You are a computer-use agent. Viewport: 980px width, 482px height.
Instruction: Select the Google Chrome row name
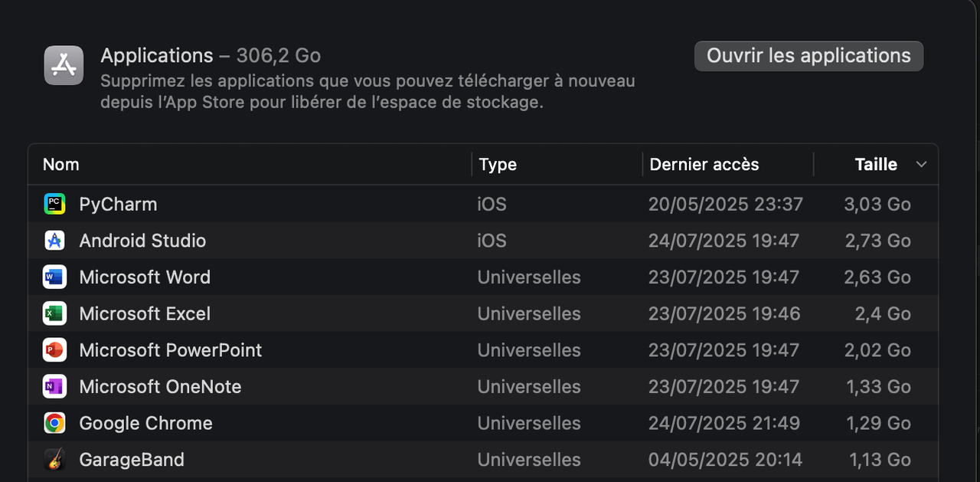[x=146, y=423]
